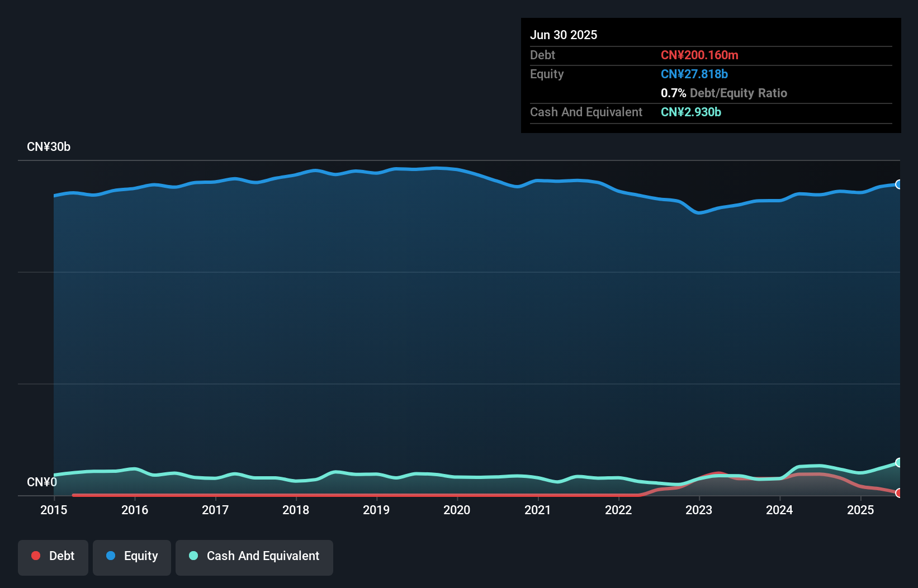
Task: Click the teal Cash And Equivalent legend dot
Action: [193, 556]
